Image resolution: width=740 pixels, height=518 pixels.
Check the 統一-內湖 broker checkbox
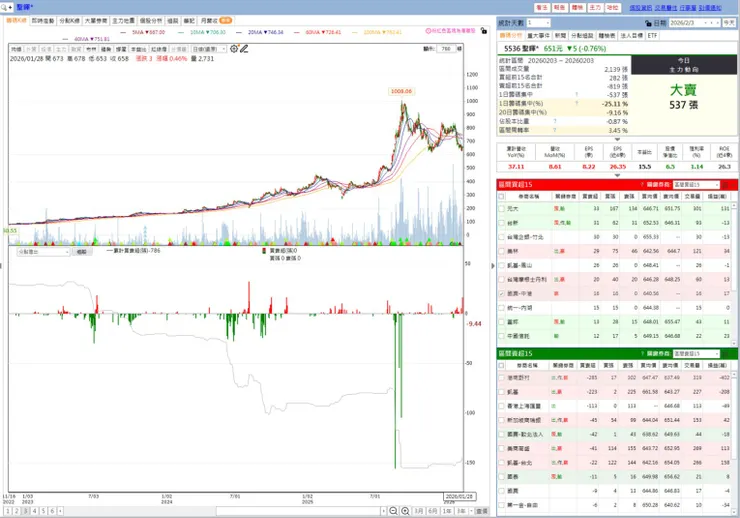coord(501,308)
